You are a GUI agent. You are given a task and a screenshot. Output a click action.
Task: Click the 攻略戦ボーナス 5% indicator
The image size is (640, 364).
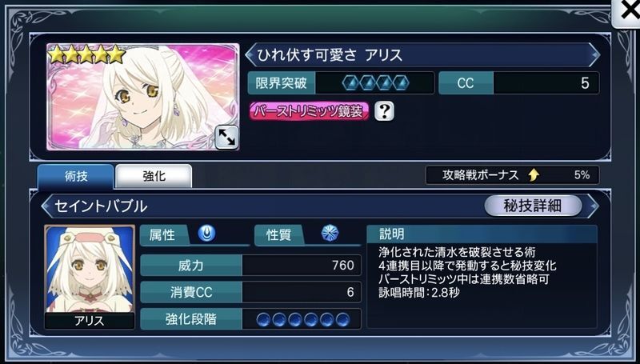(x=512, y=175)
